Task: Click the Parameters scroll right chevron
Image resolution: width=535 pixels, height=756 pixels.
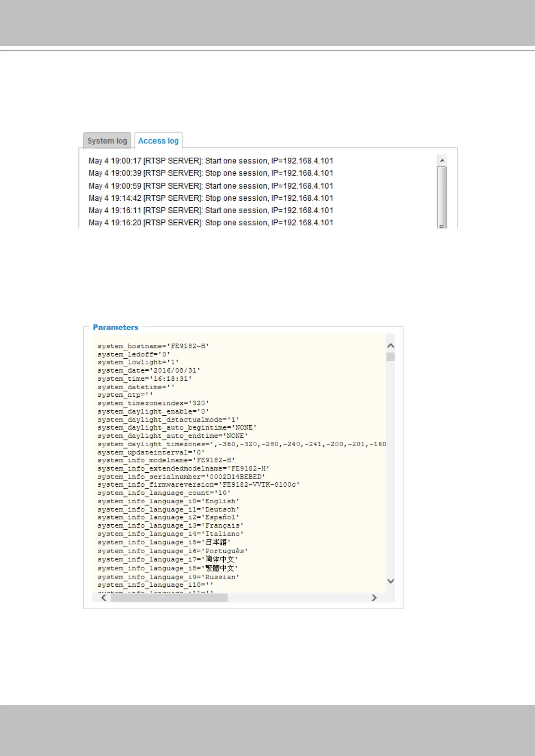Action: coord(374,598)
